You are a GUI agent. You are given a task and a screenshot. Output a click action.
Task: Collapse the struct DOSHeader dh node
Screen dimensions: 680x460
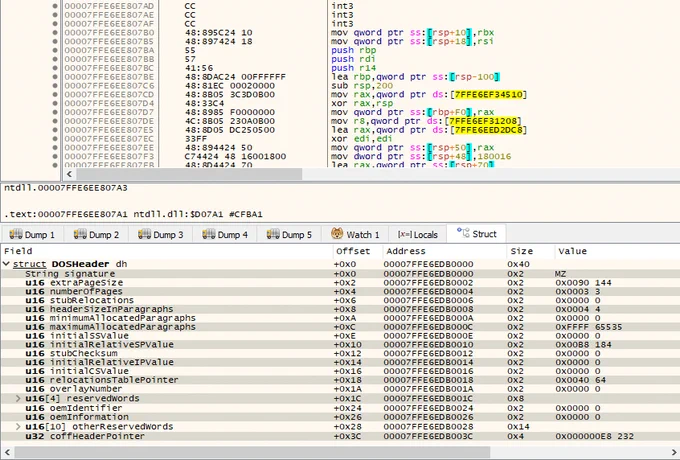coord(7,264)
